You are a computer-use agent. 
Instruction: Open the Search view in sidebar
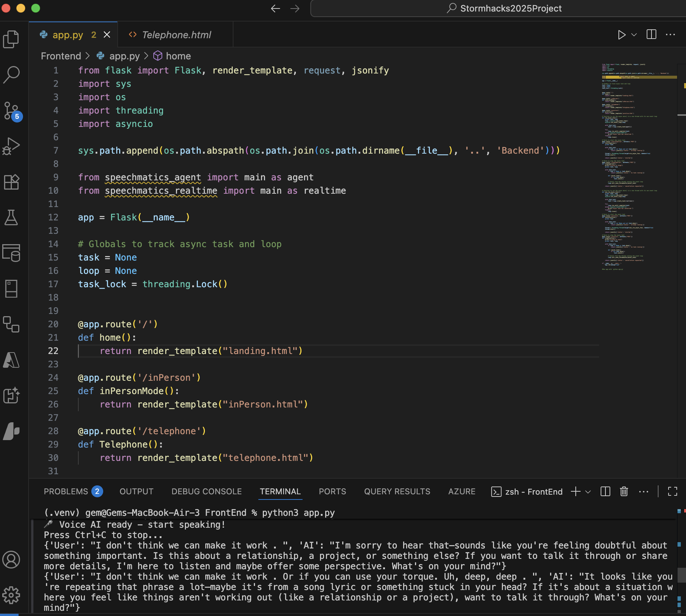[11, 75]
